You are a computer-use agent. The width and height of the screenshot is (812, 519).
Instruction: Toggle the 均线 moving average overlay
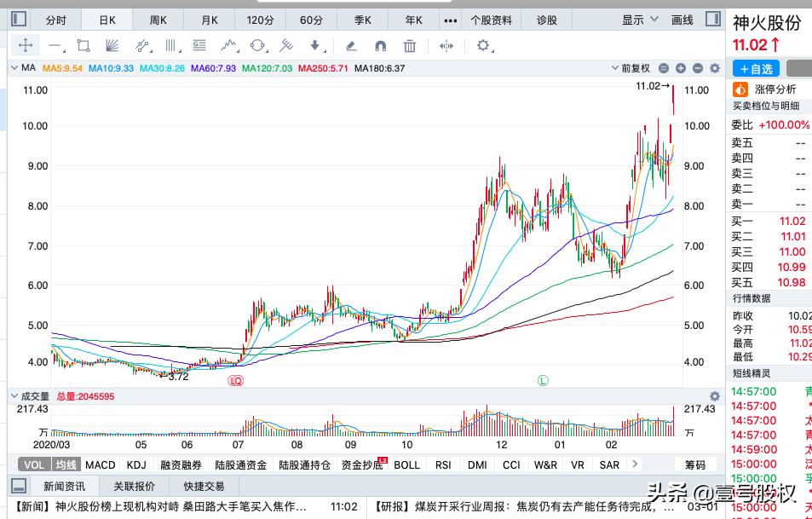(x=66, y=464)
